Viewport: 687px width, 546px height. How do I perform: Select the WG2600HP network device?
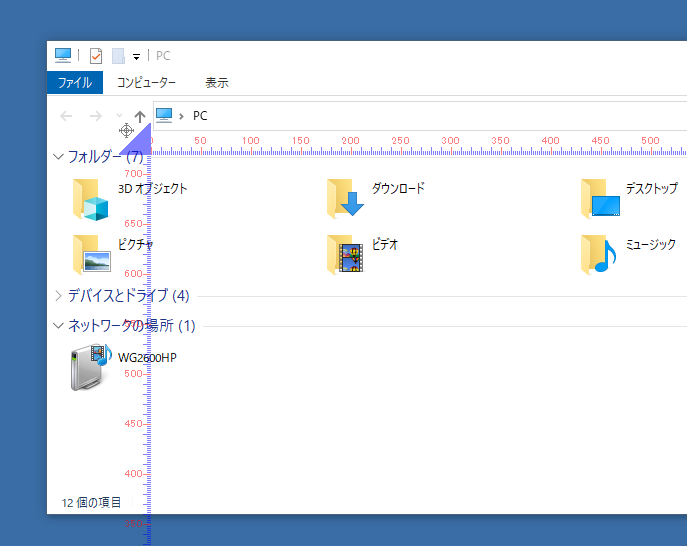(x=92, y=367)
